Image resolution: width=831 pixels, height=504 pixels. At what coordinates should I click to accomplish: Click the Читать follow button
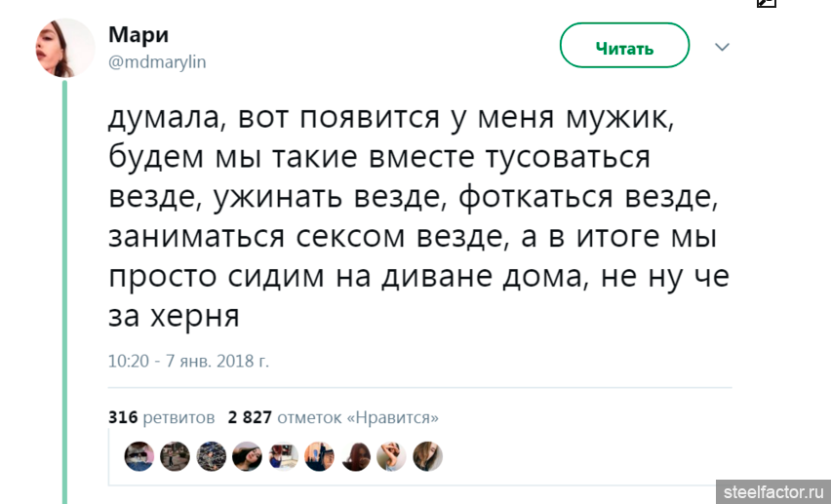(624, 47)
